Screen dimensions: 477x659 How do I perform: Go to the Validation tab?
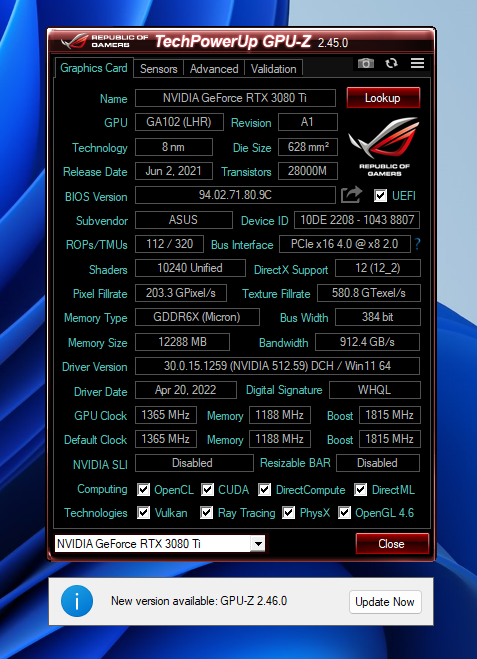tap(274, 69)
